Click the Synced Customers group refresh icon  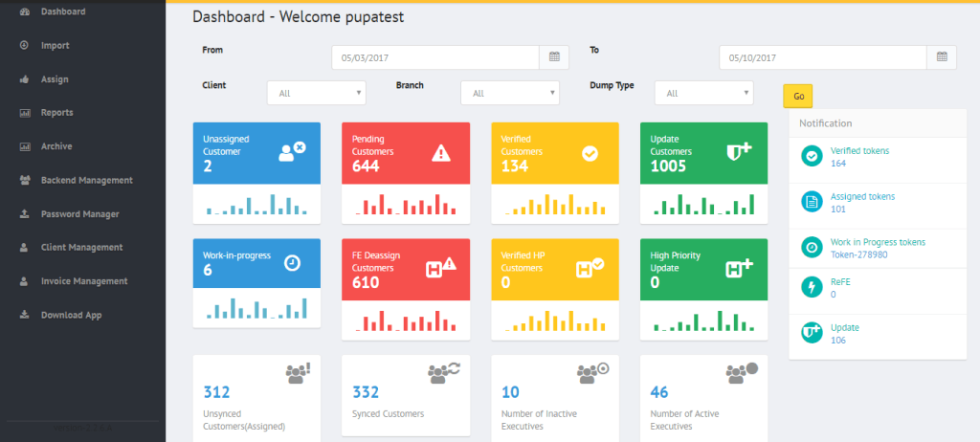(x=444, y=372)
